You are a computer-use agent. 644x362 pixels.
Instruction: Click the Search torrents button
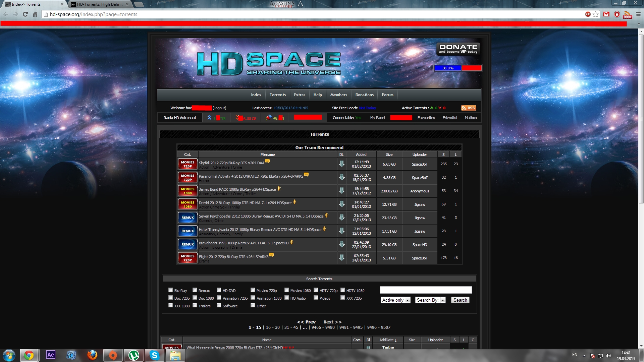(x=460, y=300)
